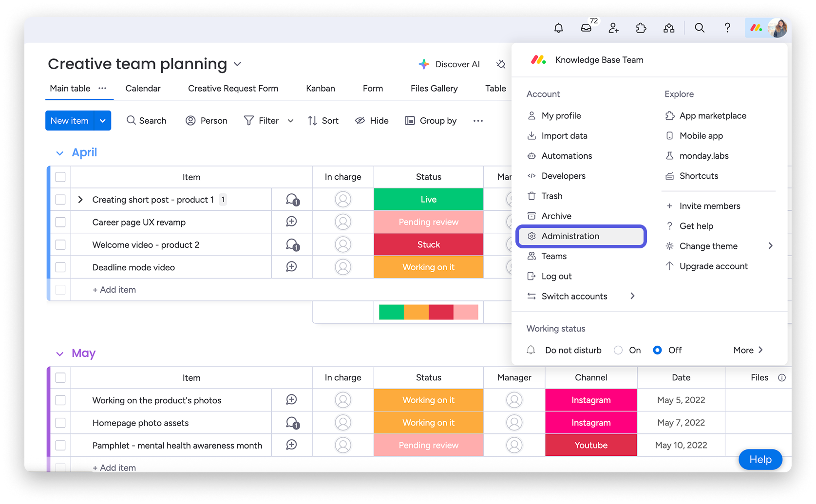
Task: Click the integration plug icon beside Discover AI
Action: (x=501, y=64)
